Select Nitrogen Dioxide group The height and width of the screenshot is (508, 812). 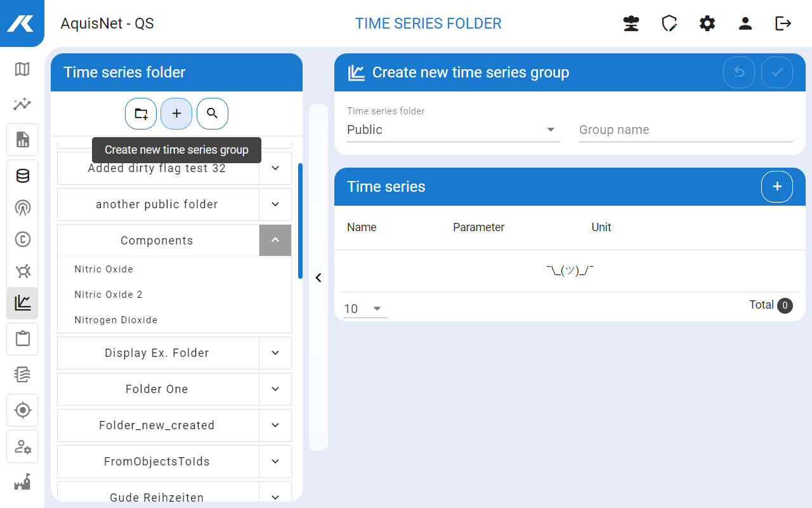tap(116, 320)
